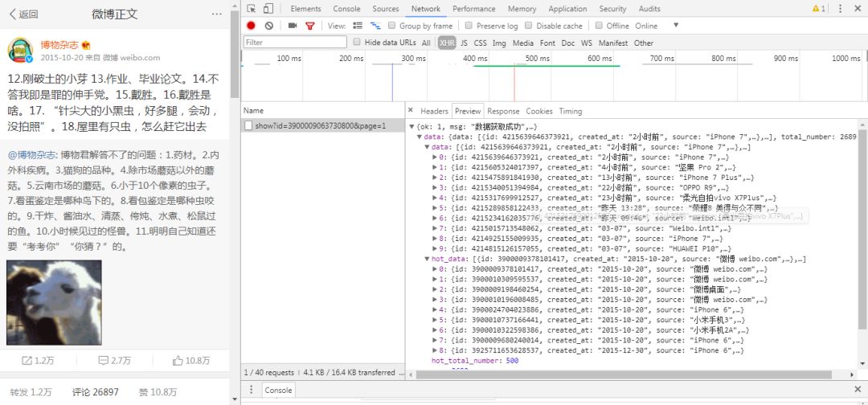Enable the Preserve log checkbox

[x=469, y=26]
